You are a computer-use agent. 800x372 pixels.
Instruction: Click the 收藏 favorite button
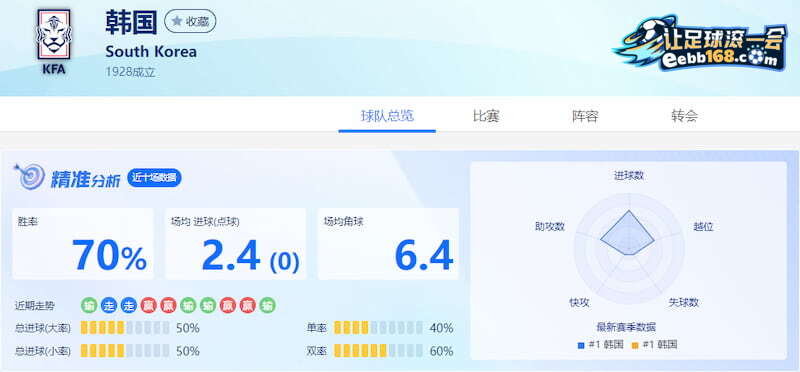[190, 21]
